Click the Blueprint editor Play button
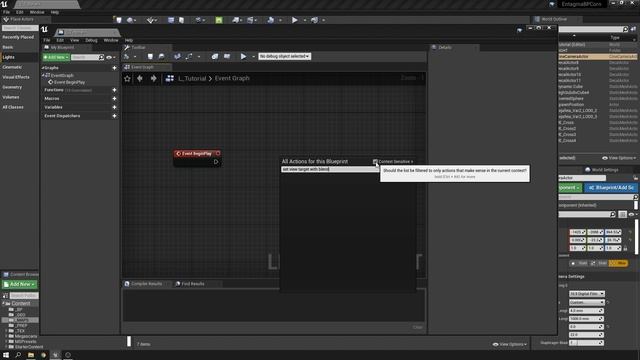 coord(243,56)
